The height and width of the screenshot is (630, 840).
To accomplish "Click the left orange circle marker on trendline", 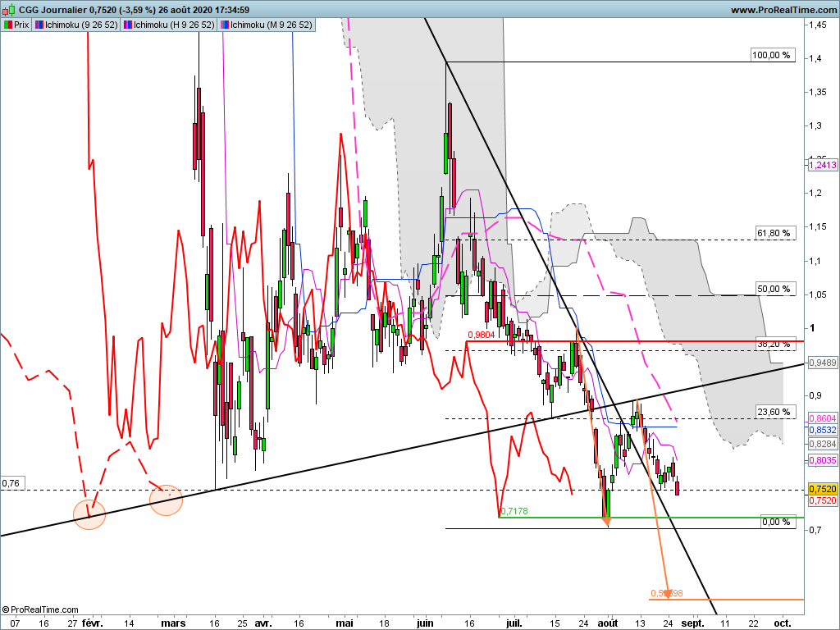I will coord(90,514).
